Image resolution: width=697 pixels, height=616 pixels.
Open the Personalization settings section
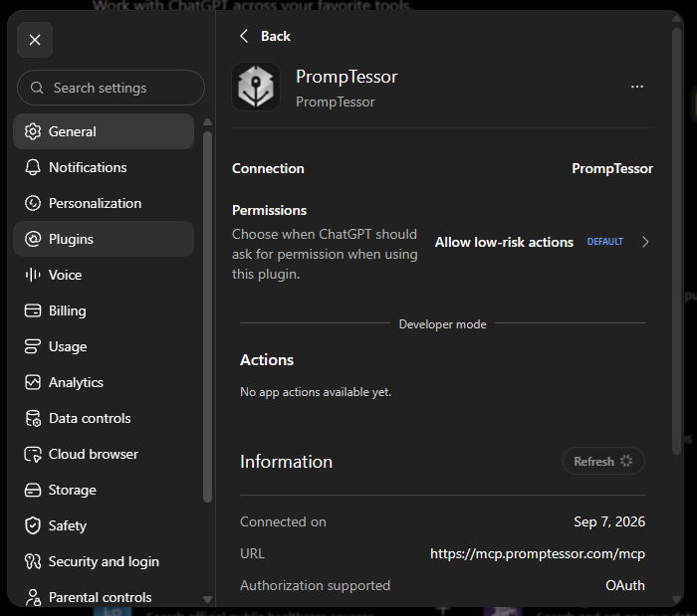click(104, 203)
